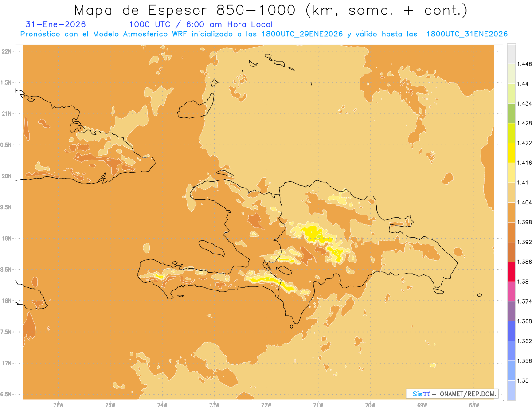The image size is (532, 411).
Task: Click the colorbar label '1.386'
Action: pos(524,262)
